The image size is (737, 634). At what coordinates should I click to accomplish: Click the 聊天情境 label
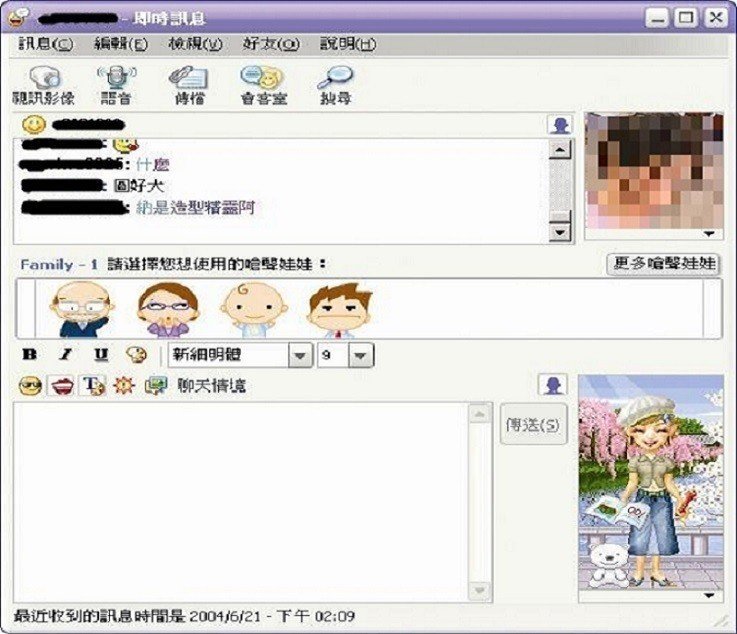(x=212, y=386)
